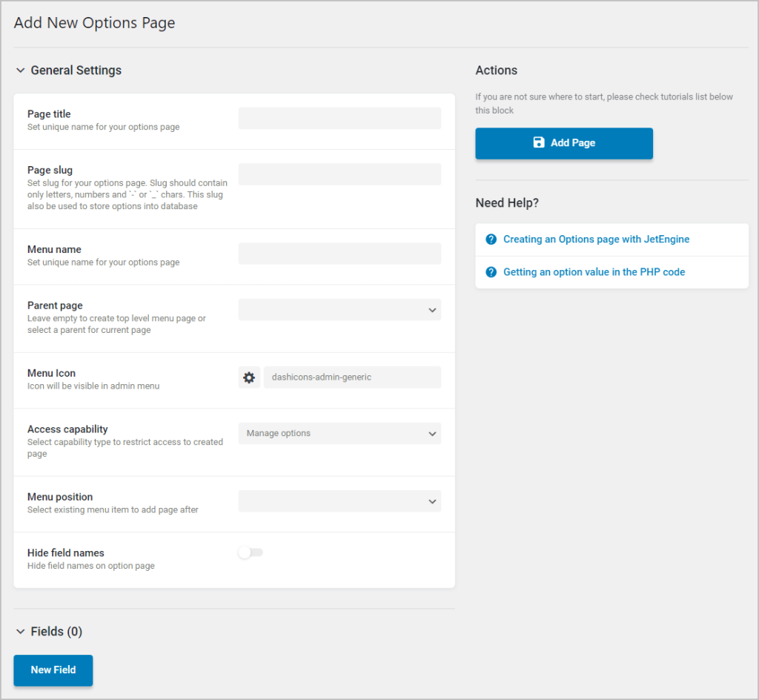
Task: Click the dashicons-admin-generic icon text field
Action: click(x=352, y=377)
